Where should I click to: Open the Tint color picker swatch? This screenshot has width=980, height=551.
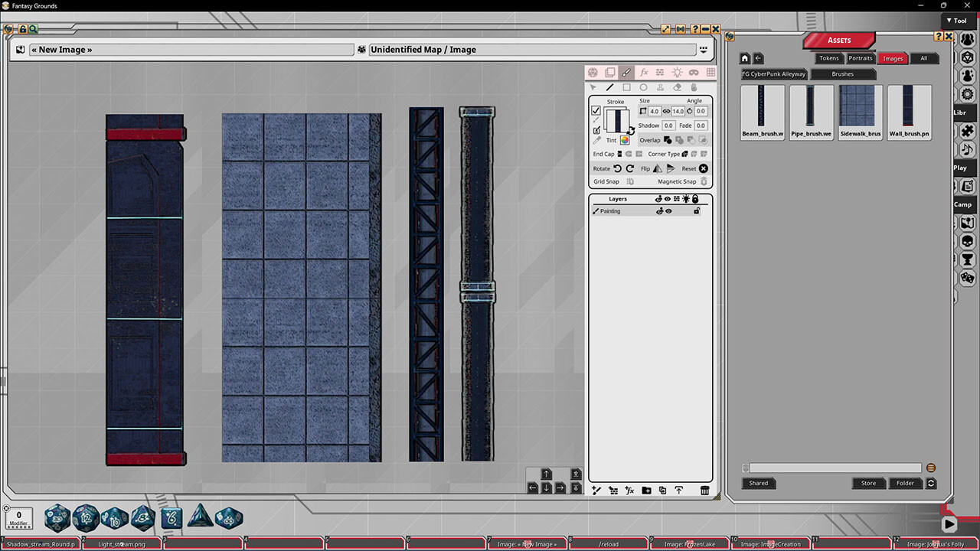click(x=625, y=141)
